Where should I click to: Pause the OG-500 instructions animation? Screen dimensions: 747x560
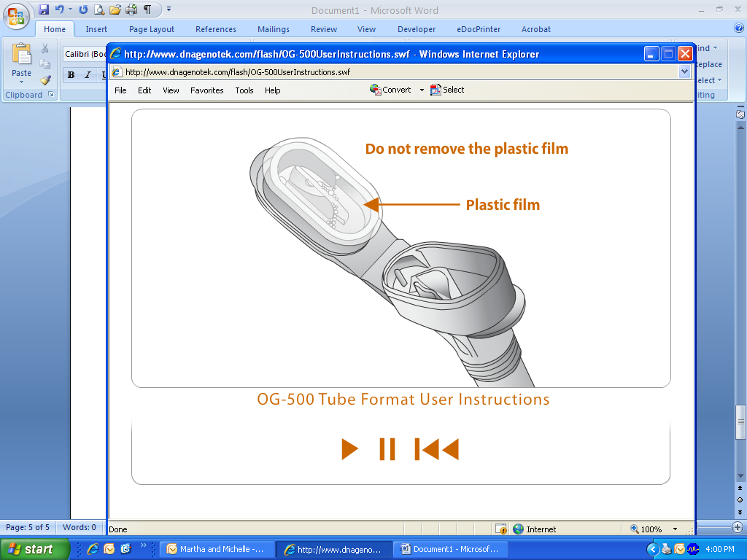(387, 449)
